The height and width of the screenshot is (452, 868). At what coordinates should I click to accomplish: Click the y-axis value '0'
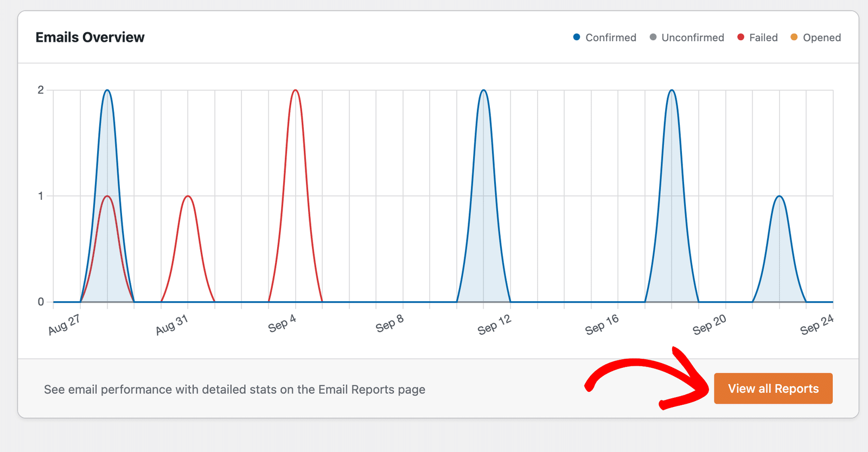click(x=41, y=302)
